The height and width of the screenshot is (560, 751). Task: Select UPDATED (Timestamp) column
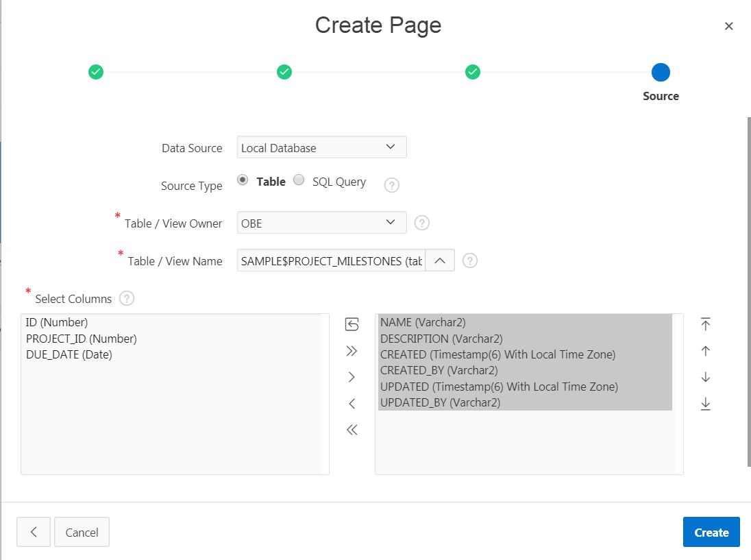point(525,387)
